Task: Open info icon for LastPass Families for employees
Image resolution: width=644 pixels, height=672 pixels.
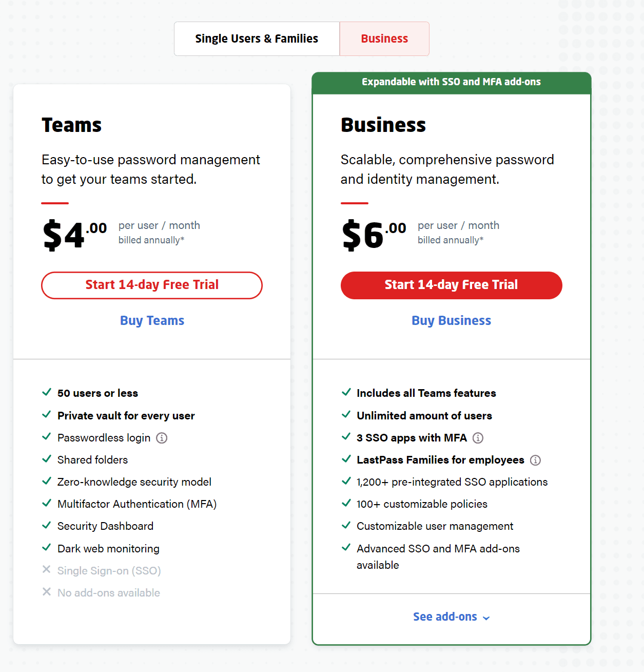Action: (535, 460)
